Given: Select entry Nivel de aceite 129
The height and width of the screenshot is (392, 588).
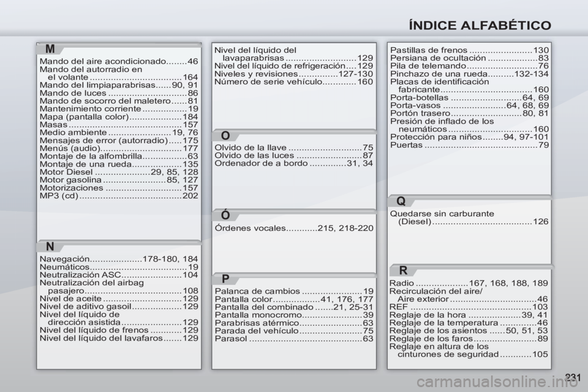Looking at the screenshot, I should (119, 299).
